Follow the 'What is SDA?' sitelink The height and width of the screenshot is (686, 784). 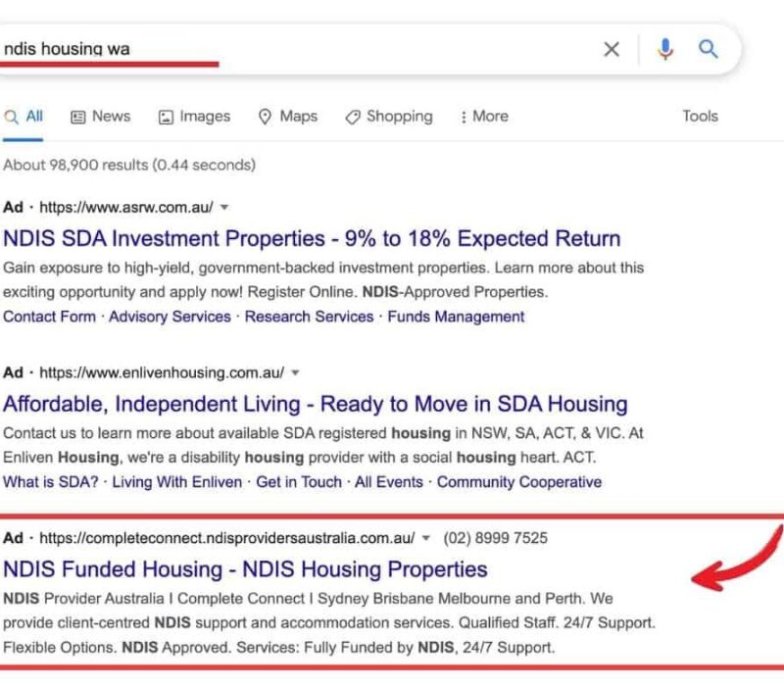[x=51, y=482]
